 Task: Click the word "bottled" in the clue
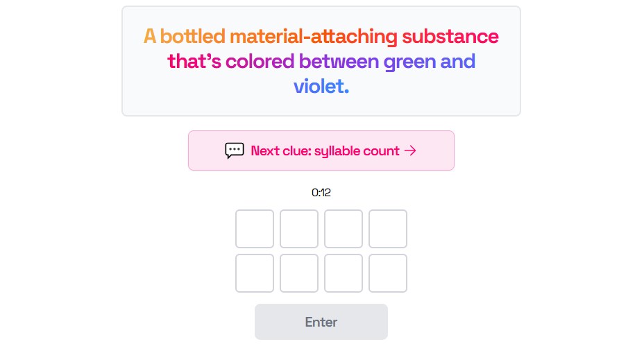click(x=193, y=36)
